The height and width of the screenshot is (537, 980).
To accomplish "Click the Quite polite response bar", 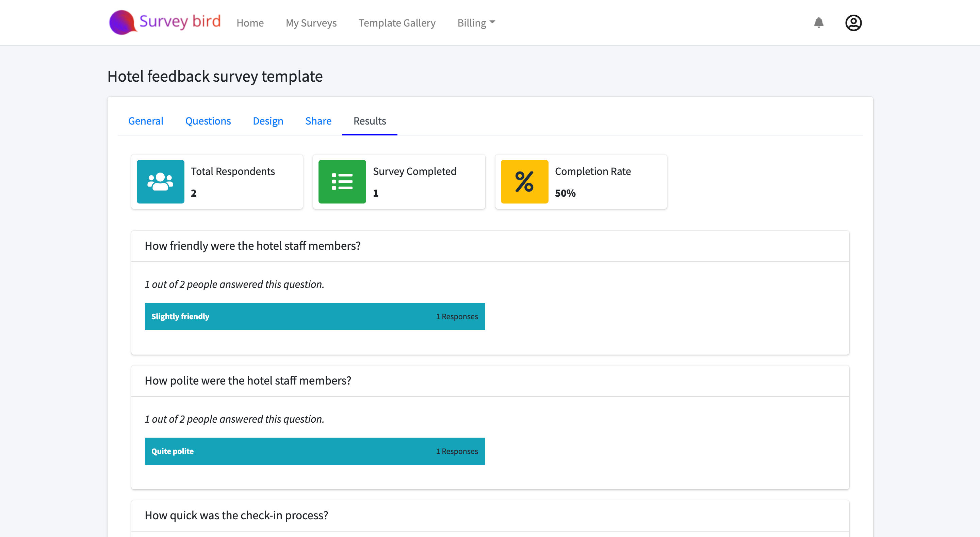I will click(315, 451).
